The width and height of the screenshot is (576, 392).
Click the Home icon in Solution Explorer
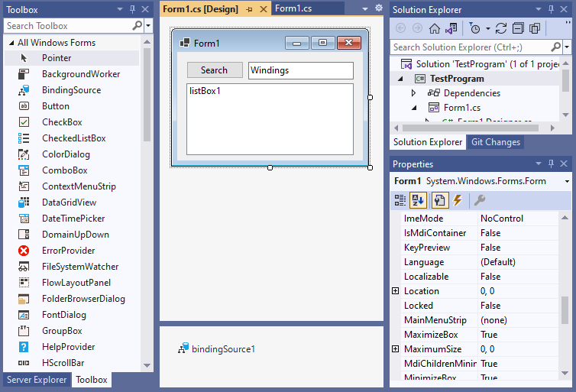[x=435, y=28]
